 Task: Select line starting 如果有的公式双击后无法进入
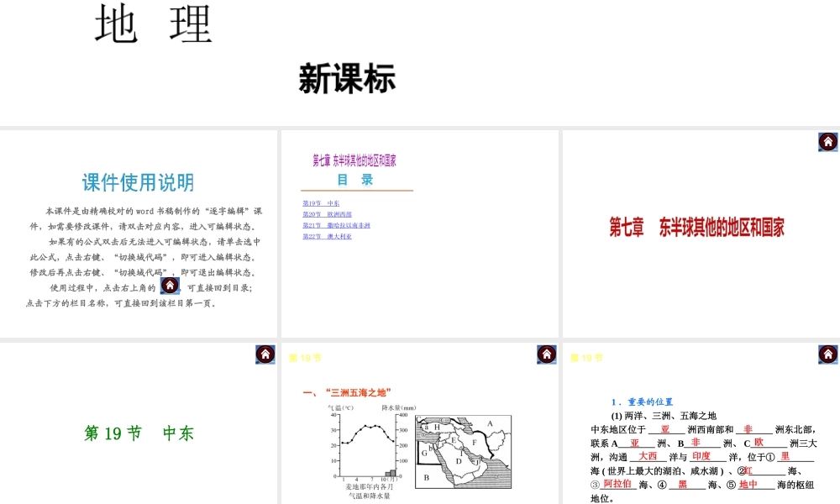[155, 242]
